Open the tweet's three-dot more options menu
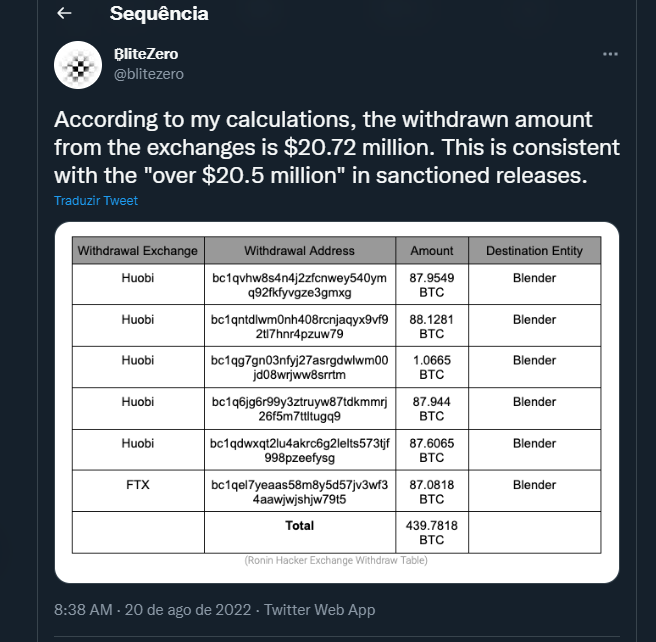 [x=609, y=54]
